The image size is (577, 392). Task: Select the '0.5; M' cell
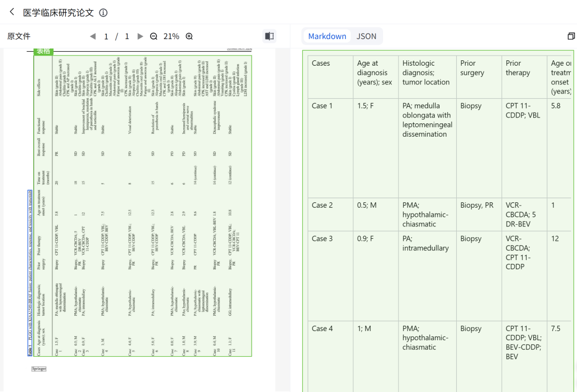(376, 215)
